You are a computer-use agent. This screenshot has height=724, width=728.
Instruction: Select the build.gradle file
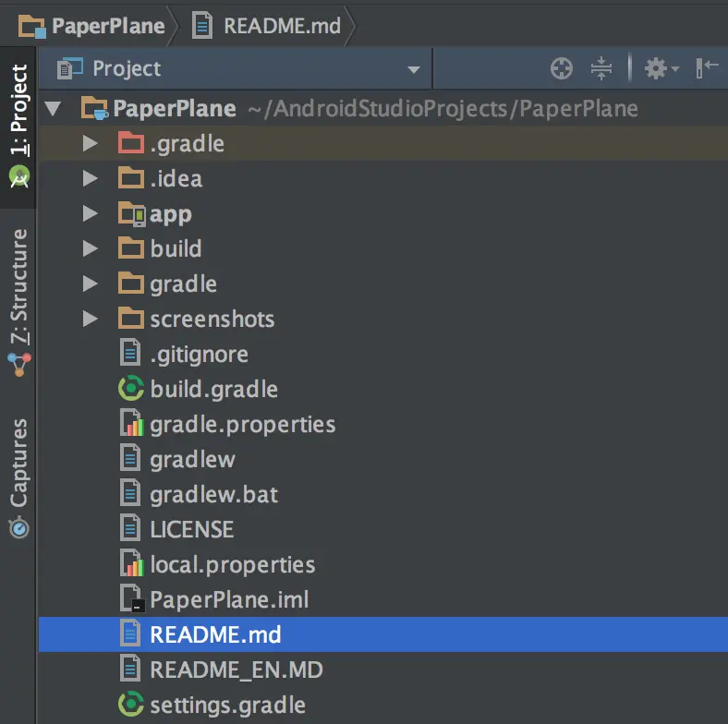[214, 389]
